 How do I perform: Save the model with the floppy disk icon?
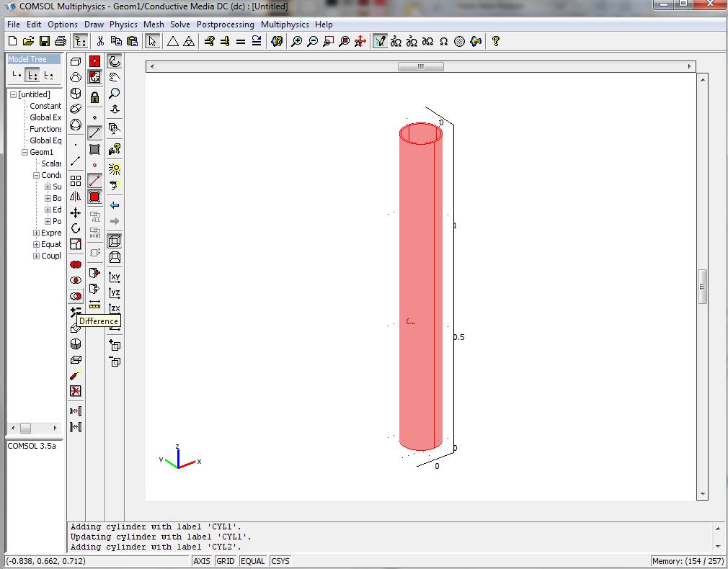pyautogui.click(x=44, y=41)
